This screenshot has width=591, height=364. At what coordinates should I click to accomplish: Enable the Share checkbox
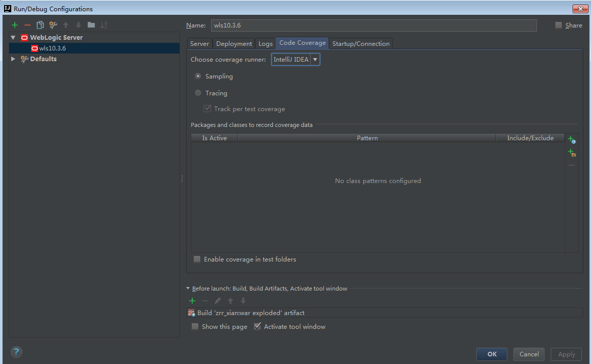(558, 25)
